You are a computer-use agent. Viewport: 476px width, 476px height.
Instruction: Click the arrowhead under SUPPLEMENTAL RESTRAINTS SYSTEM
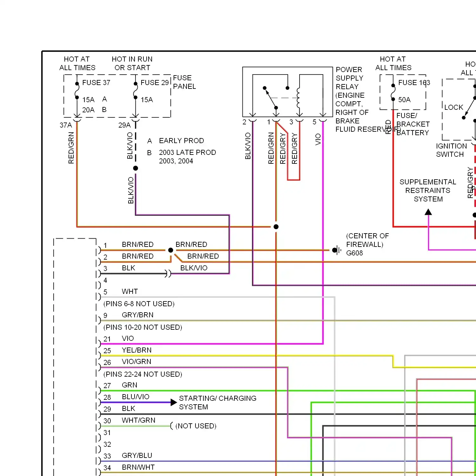[x=428, y=212]
